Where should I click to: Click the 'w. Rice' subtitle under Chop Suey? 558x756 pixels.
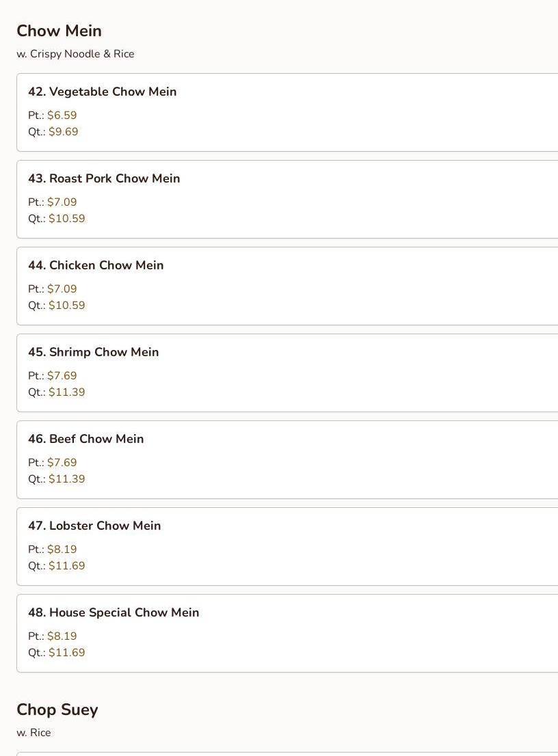pyautogui.click(x=34, y=732)
